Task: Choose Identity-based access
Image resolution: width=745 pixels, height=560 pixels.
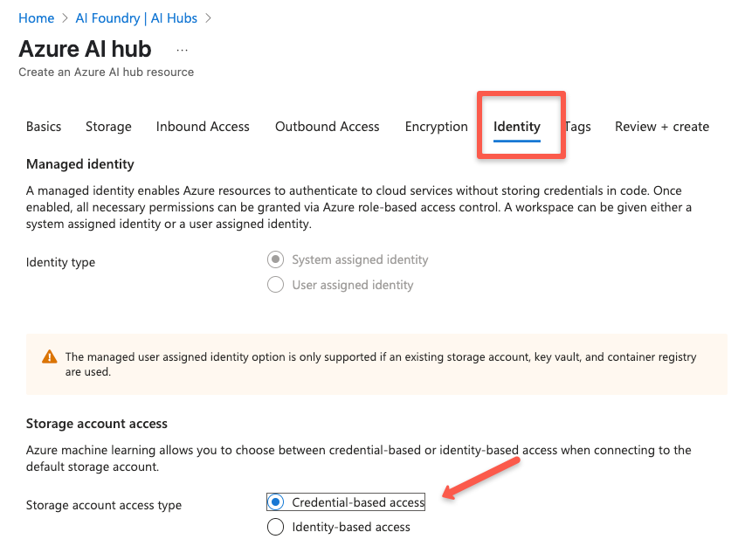Action: click(274, 527)
